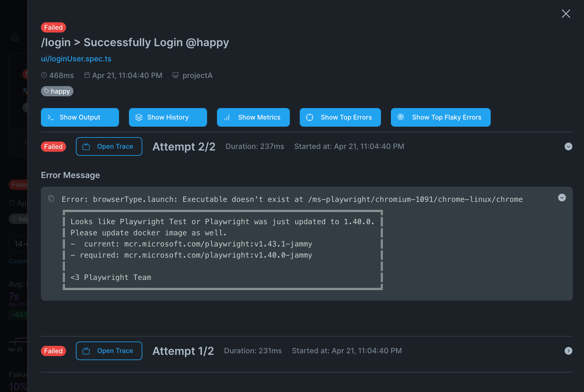Click the Apr 21, 11:04:40 PM header date
The height and width of the screenshot is (392, 584).
click(127, 76)
